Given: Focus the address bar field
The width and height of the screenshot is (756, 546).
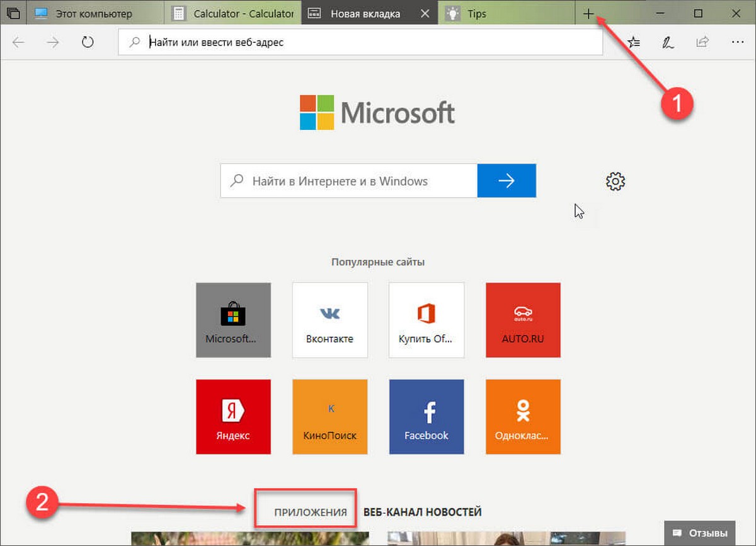Looking at the screenshot, I should tap(360, 42).
